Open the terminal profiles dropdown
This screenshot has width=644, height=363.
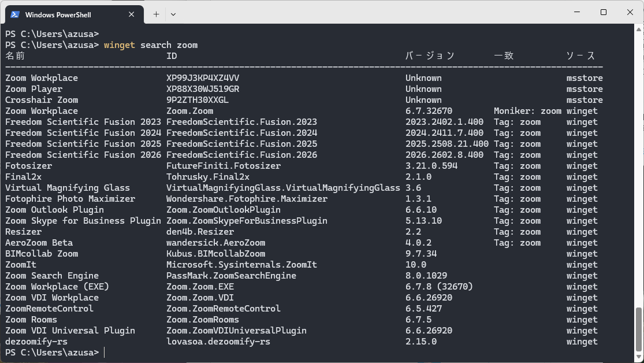point(173,14)
